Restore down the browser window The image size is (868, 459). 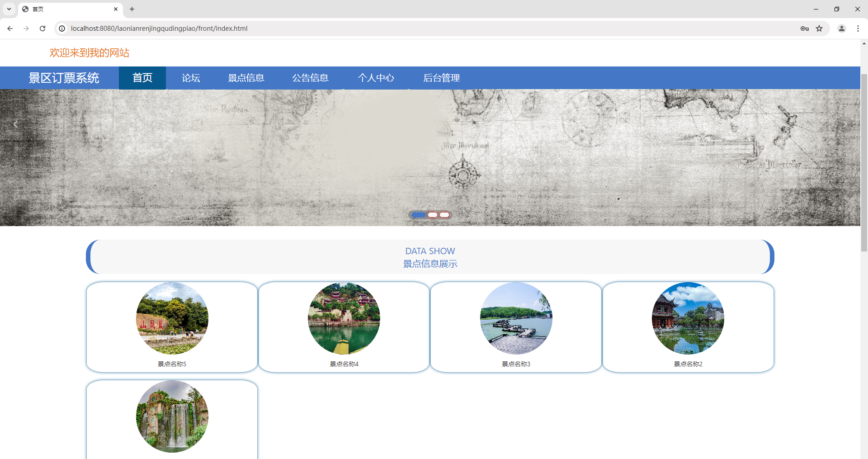point(837,9)
